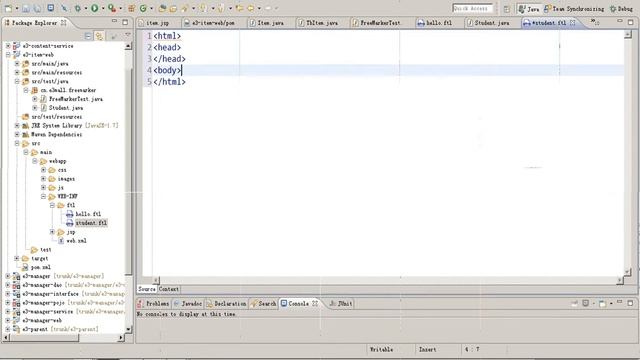Switch to the Team Synchronizing perspective
The height and width of the screenshot is (360, 640).
pyautogui.click(x=574, y=9)
